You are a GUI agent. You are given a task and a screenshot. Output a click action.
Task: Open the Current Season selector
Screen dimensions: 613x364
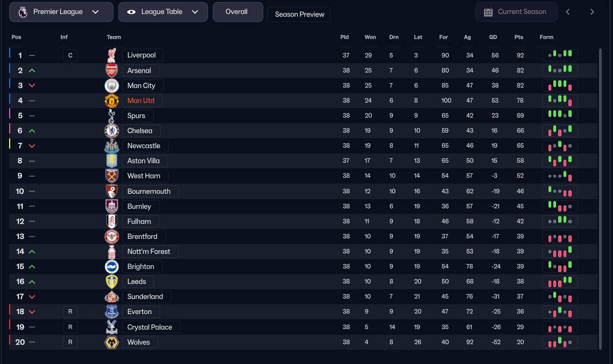[516, 12]
